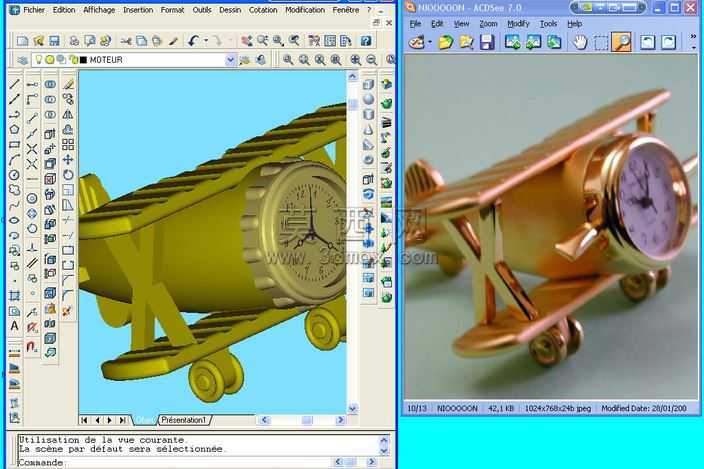Click the Commande command line input
The width and height of the screenshot is (704, 469).
point(175,462)
